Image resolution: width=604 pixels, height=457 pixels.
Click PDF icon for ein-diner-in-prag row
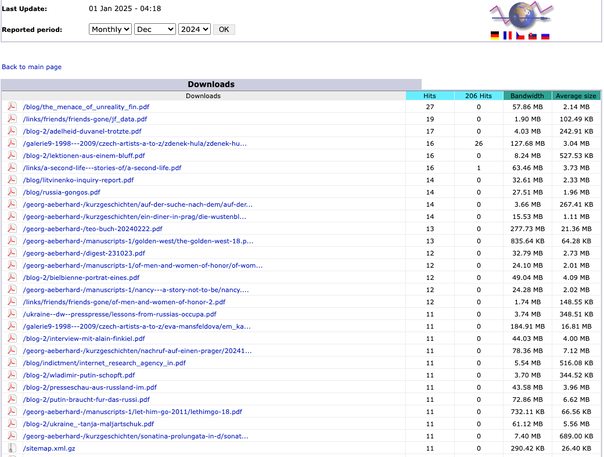[12, 217]
